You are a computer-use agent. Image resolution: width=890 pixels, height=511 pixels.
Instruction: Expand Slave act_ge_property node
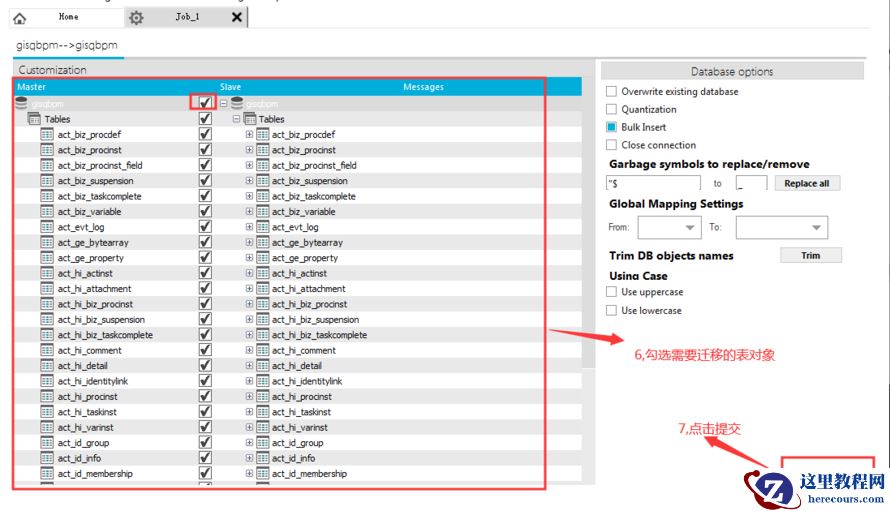point(249,258)
